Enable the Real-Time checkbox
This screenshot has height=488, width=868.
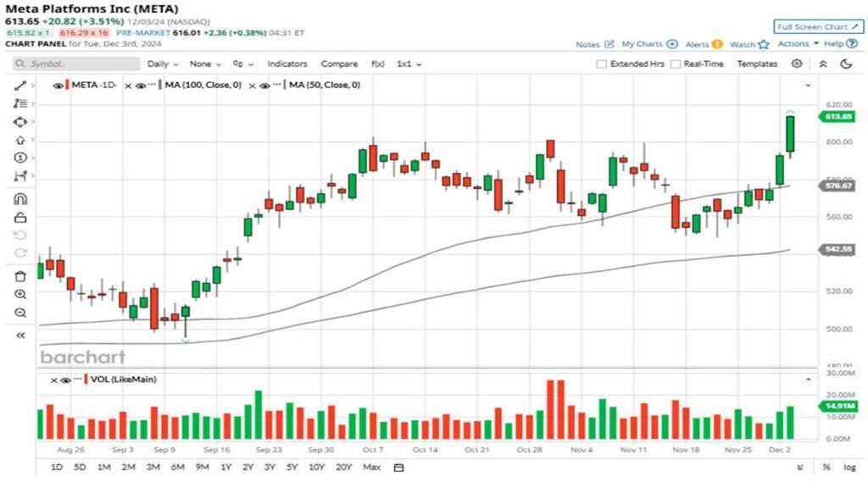click(x=674, y=64)
